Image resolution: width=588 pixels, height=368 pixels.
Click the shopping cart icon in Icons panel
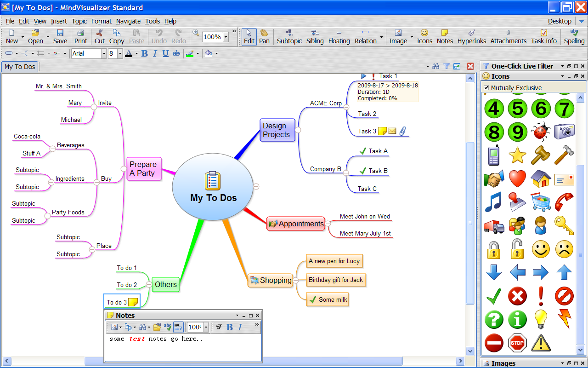541,202
